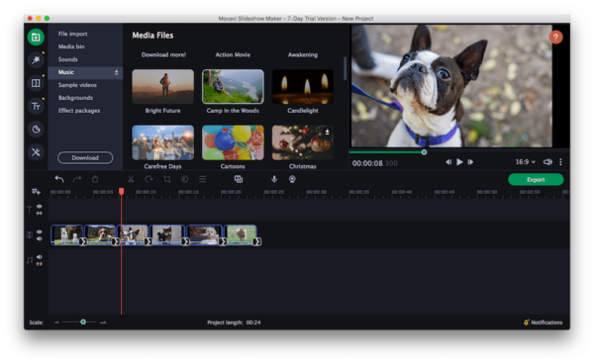Select the Cartoons balloons thumbnail
Viewport: 594px width, 364px height.
click(x=233, y=142)
